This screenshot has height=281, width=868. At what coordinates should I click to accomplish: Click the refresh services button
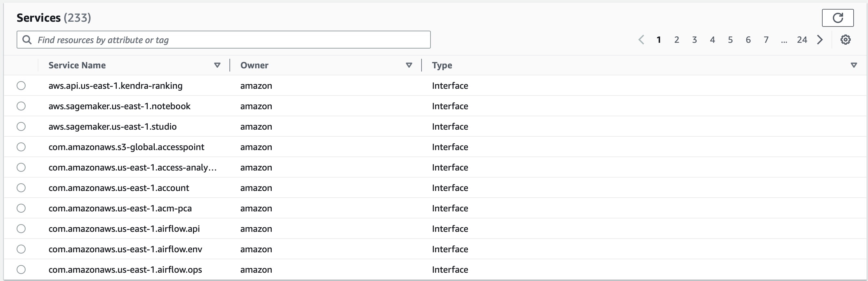pos(837,18)
